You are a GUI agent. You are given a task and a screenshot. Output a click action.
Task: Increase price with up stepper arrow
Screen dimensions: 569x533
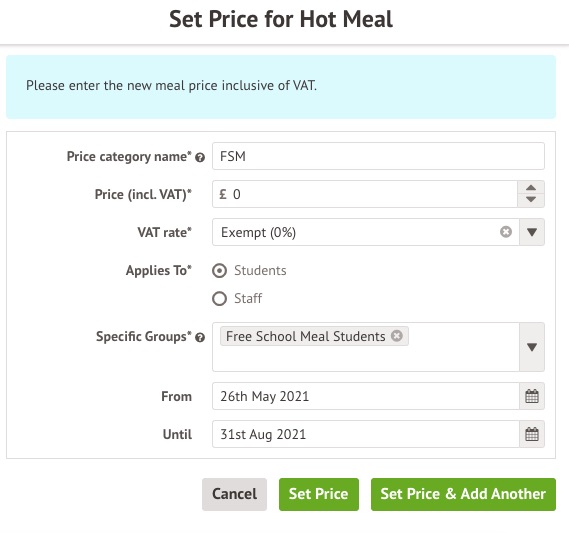pos(531,188)
